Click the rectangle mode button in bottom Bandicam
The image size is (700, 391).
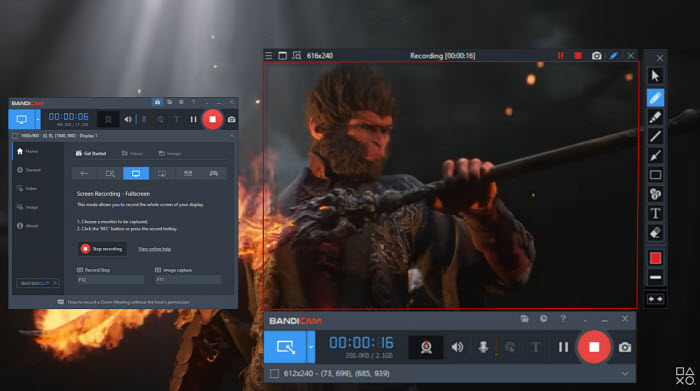click(x=285, y=347)
